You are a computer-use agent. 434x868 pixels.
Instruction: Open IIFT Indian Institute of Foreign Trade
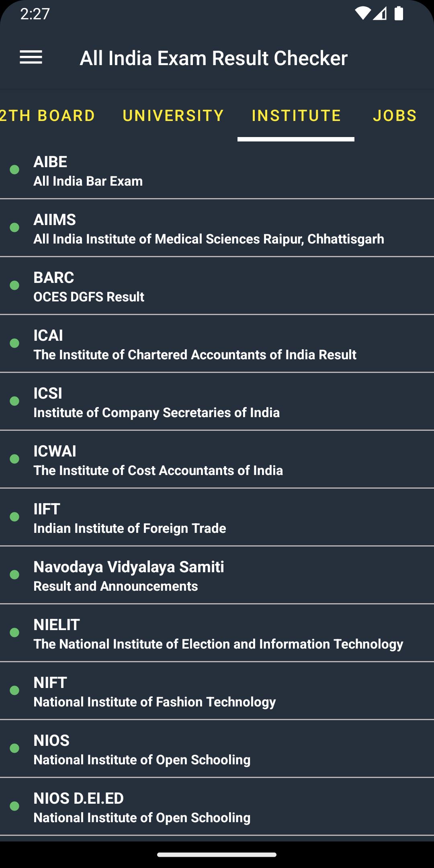(217, 517)
